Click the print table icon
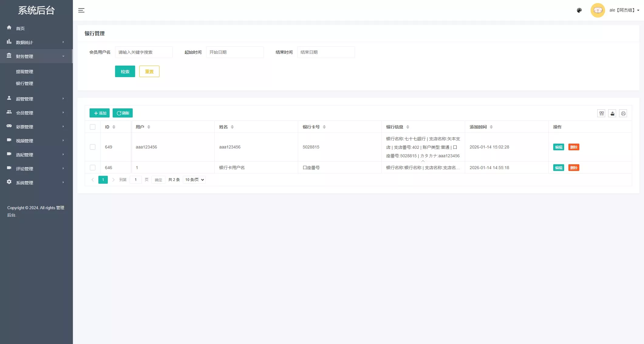 [623, 113]
